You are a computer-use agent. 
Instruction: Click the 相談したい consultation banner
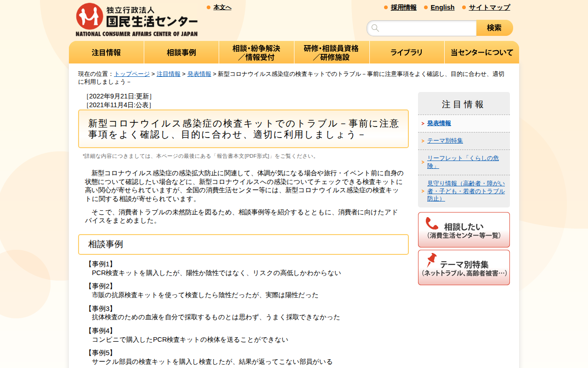[x=464, y=230]
